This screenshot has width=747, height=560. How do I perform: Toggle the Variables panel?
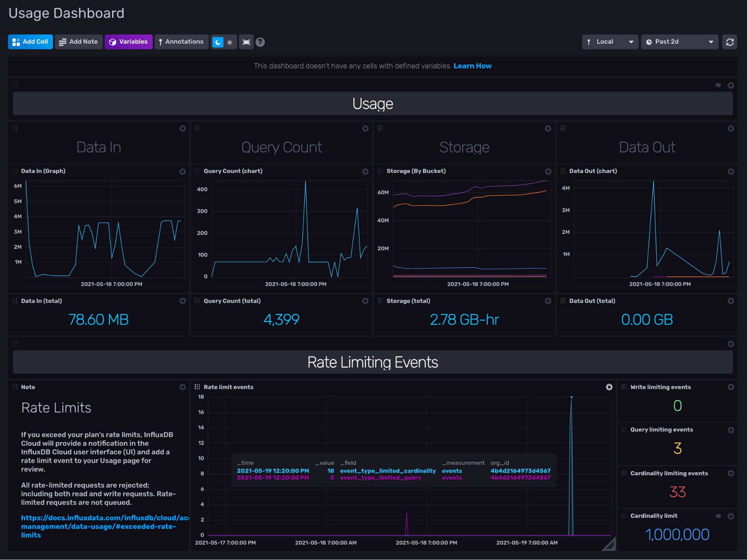129,41
